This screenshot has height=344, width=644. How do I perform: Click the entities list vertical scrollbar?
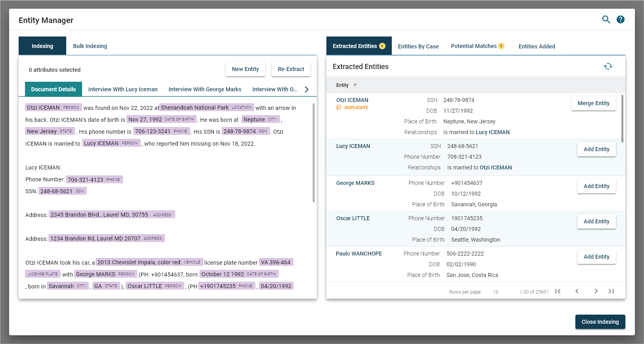coord(622,118)
